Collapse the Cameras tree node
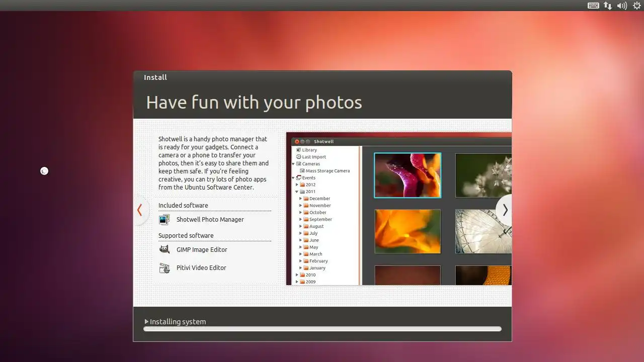 click(x=293, y=164)
